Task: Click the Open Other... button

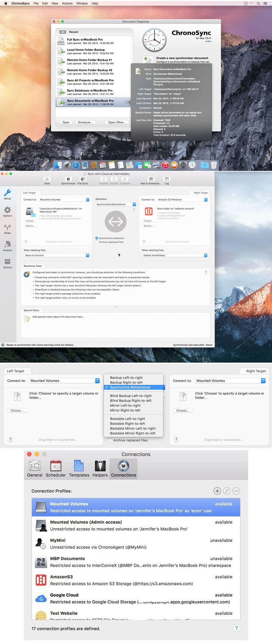Action: tap(117, 122)
